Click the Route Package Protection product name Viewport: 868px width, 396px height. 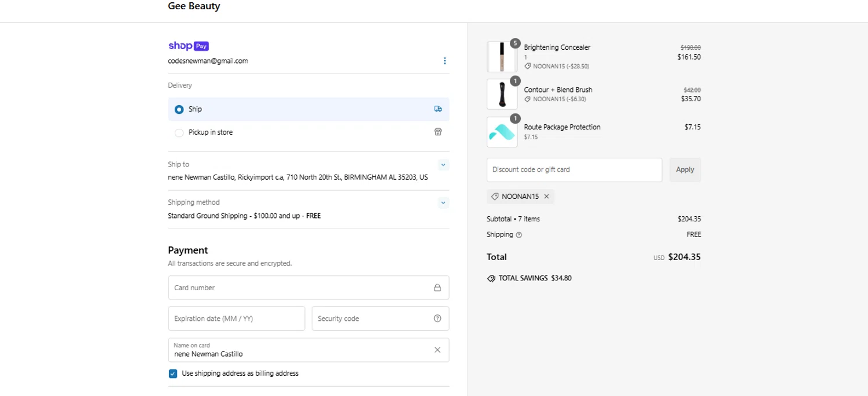[x=562, y=127]
